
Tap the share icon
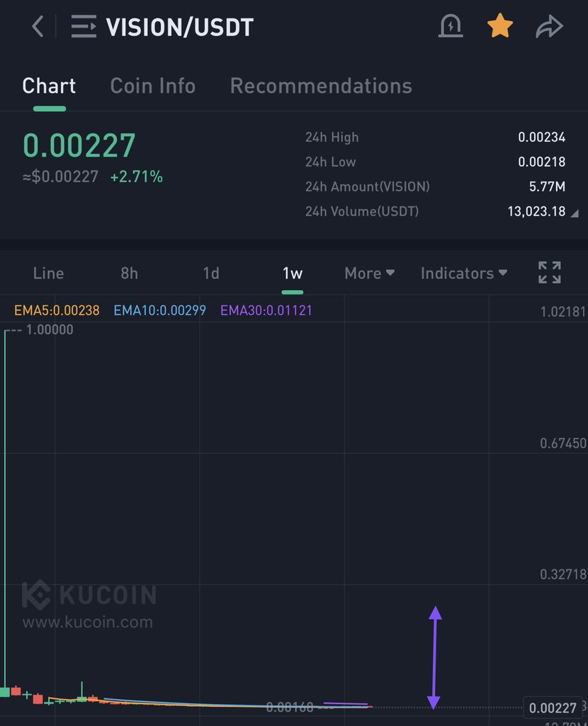pyautogui.click(x=550, y=26)
